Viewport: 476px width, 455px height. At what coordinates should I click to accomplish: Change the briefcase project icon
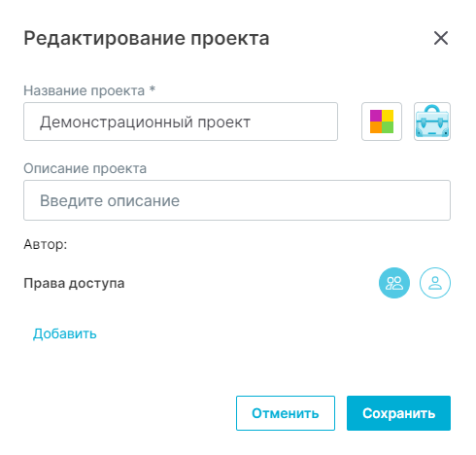[x=432, y=122]
